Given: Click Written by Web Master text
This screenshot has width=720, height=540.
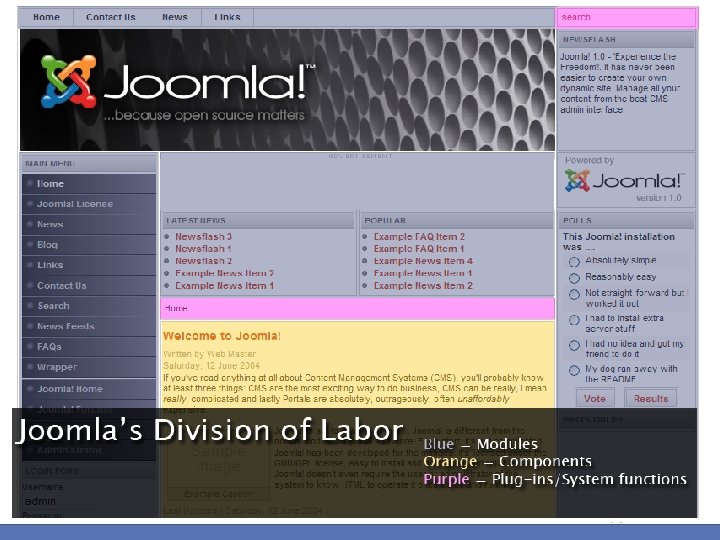Looking at the screenshot, I should (x=209, y=354).
